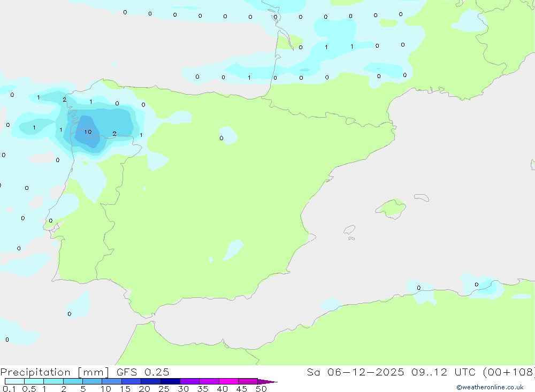The width and height of the screenshot is (535, 392).
Task: Click the '0.1' legend scale label
Action: pyautogui.click(x=9, y=389)
